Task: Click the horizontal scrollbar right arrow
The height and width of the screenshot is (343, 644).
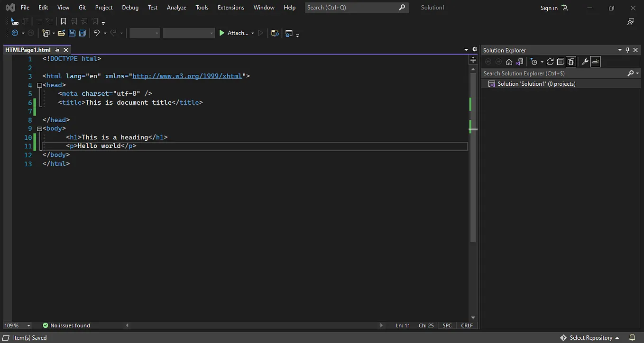Action: (x=382, y=325)
